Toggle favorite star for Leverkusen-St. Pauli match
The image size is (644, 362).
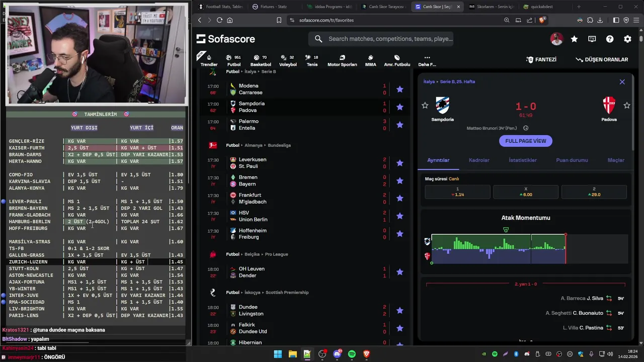pos(399,163)
